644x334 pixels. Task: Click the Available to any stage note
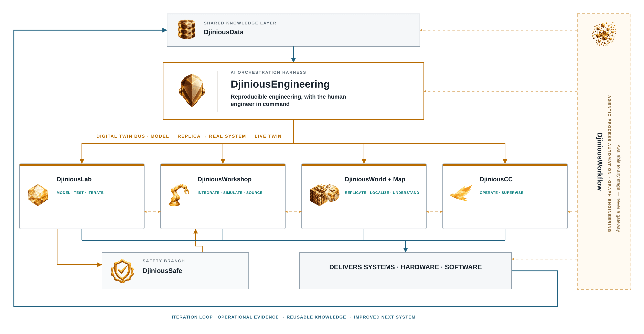pyautogui.click(x=618, y=188)
